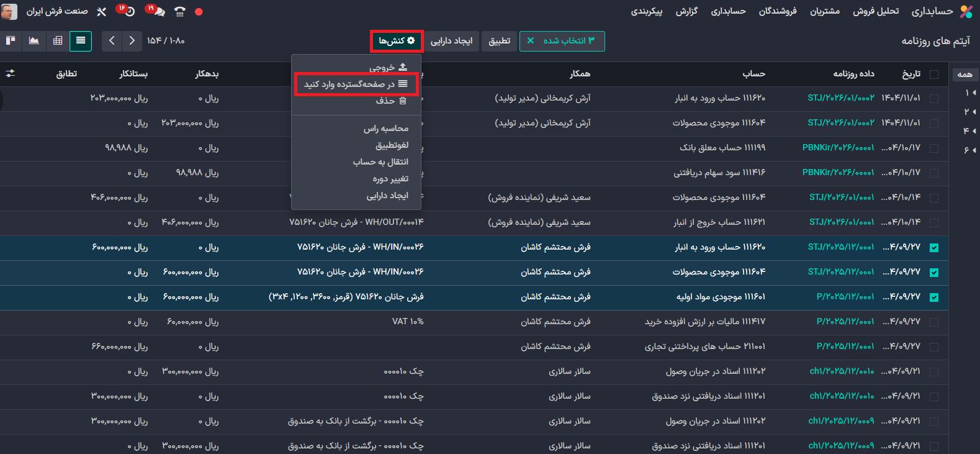Check the select-all checkbox in table header
This screenshot has width=980, height=454.
click(x=934, y=74)
